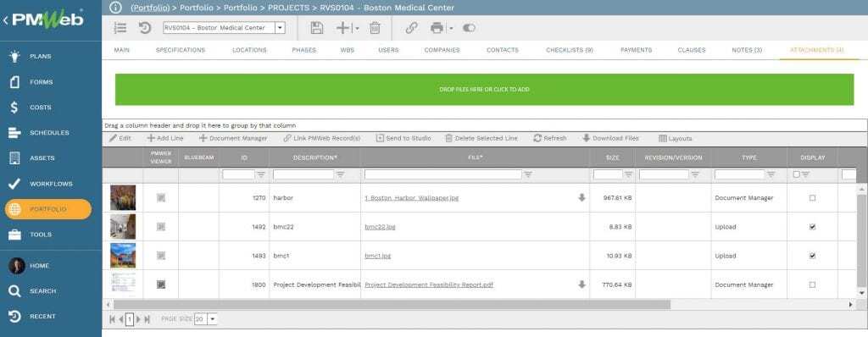Open the RVS0104 project dropdown
Viewport: 868px width, 337px height.
click(x=280, y=28)
